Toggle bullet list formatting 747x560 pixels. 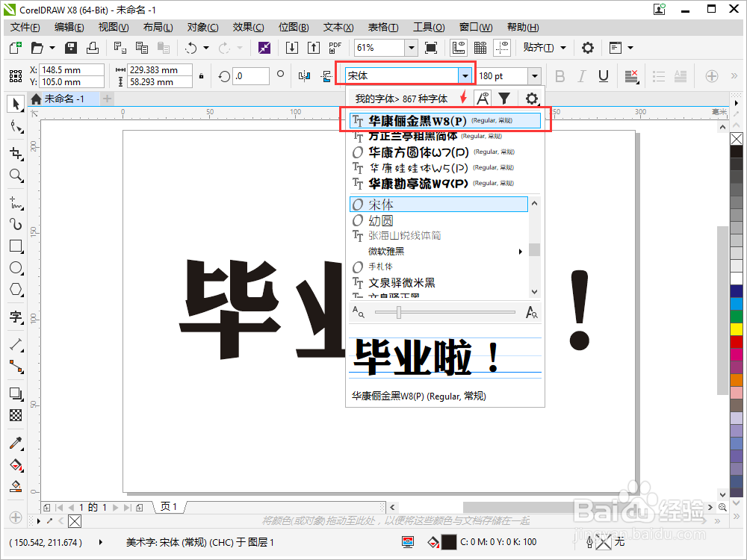(x=659, y=76)
